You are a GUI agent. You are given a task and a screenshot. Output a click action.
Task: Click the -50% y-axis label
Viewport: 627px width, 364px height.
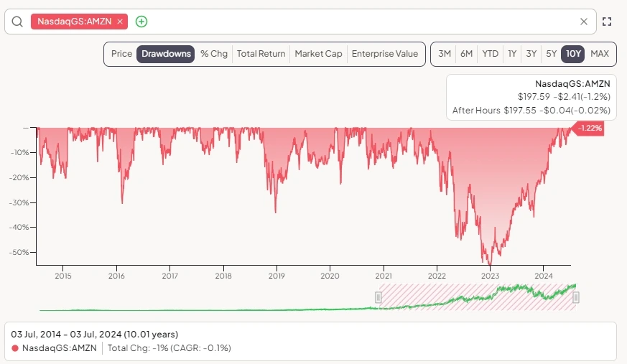coord(18,253)
